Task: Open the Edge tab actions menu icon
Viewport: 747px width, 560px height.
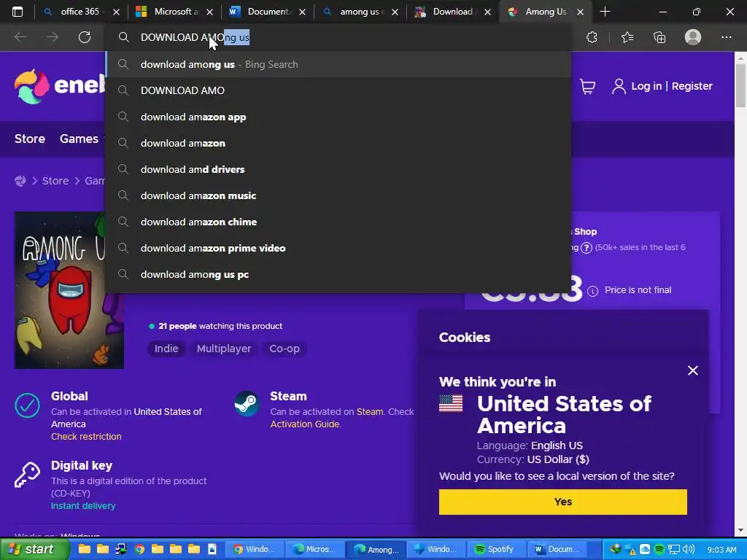Action: pyautogui.click(x=18, y=12)
